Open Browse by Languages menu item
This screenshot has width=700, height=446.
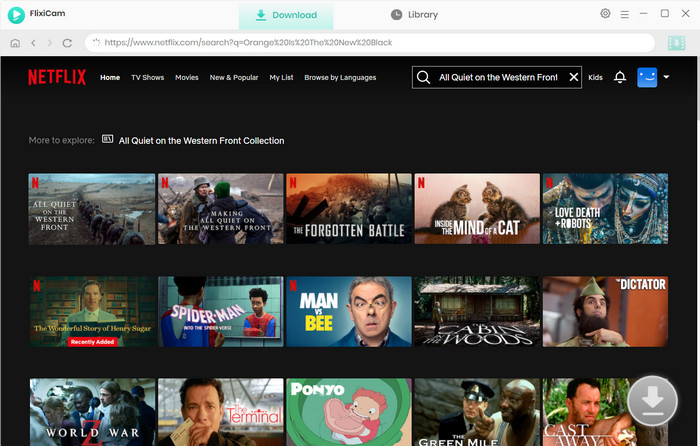340,77
